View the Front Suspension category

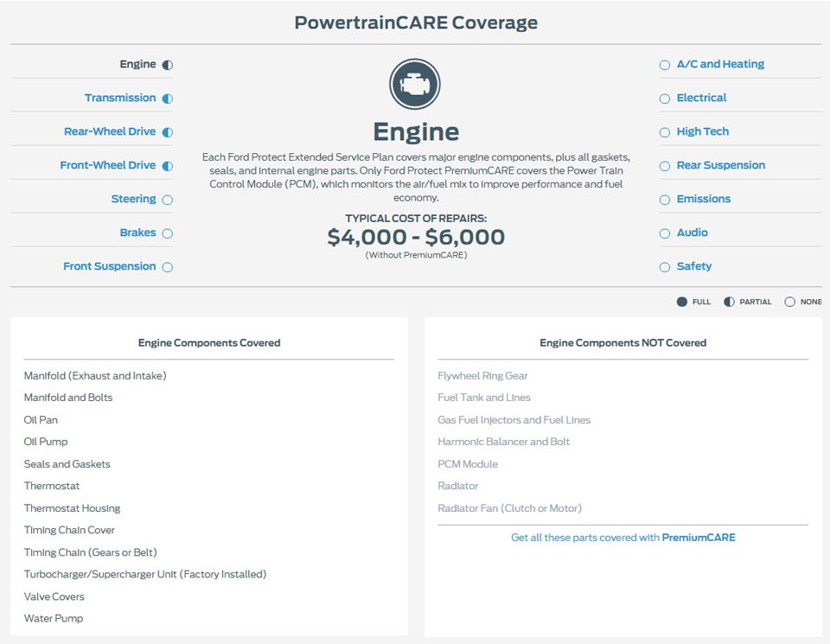109,266
